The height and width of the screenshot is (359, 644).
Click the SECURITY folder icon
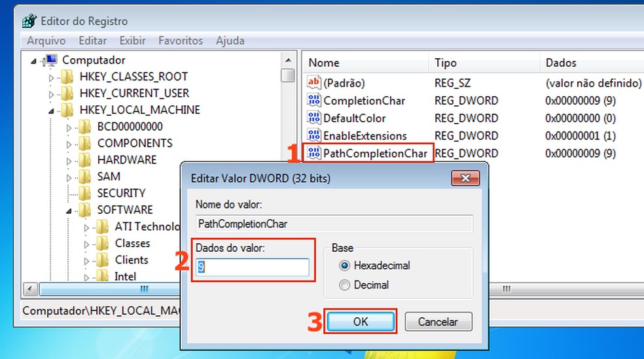pos(84,194)
